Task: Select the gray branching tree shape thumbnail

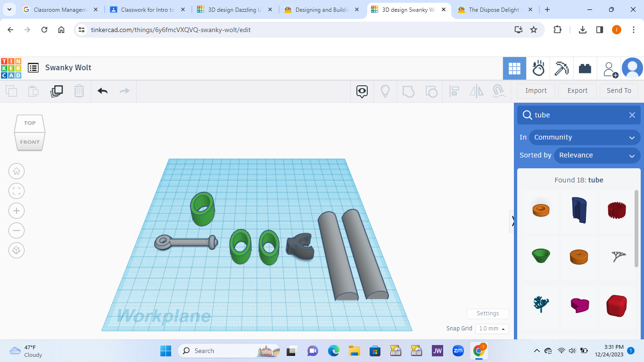Action: [618, 256]
